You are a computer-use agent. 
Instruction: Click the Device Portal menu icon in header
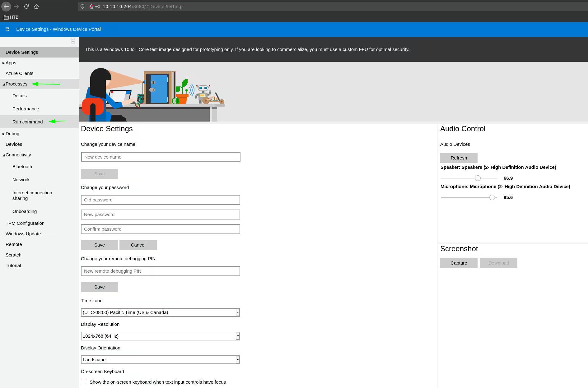pyautogui.click(x=7, y=29)
